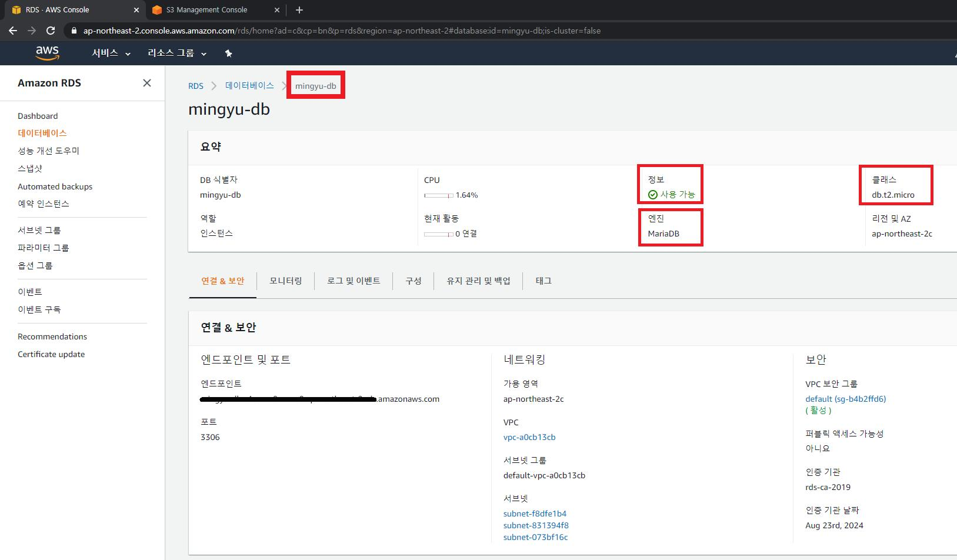
Task: Open 예약 인스턴스 in sidebar
Action: tap(44, 204)
